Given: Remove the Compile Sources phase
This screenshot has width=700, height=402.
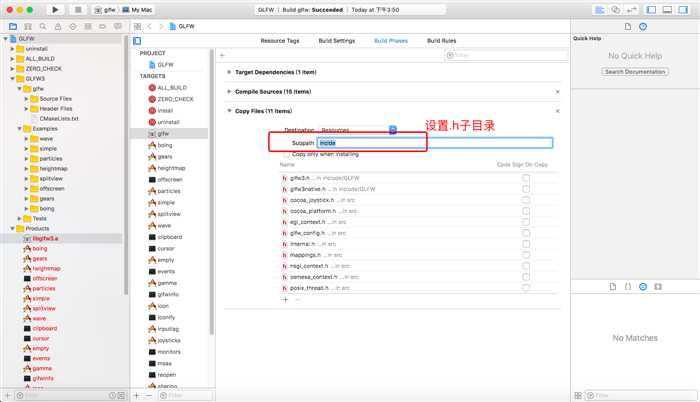Looking at the screenshot, I should coord(557,92).
